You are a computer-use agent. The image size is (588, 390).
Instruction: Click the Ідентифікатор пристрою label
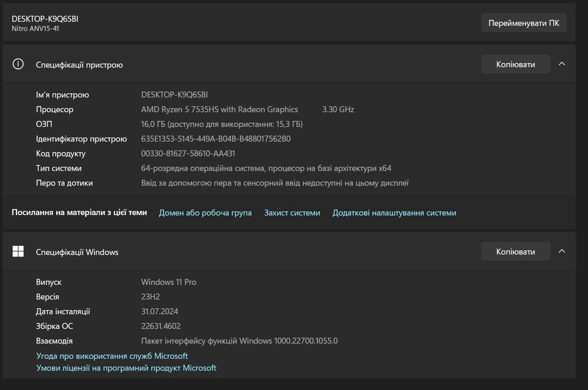click(x=81, y=139)
